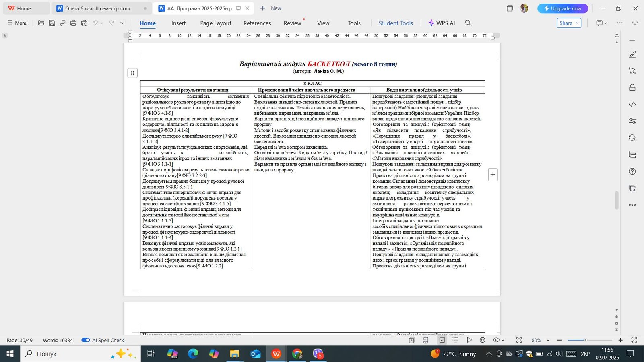Viewport: 644px width, 362px height.
Task: Click the multi-window tabs icon
Action: point(510,8)
